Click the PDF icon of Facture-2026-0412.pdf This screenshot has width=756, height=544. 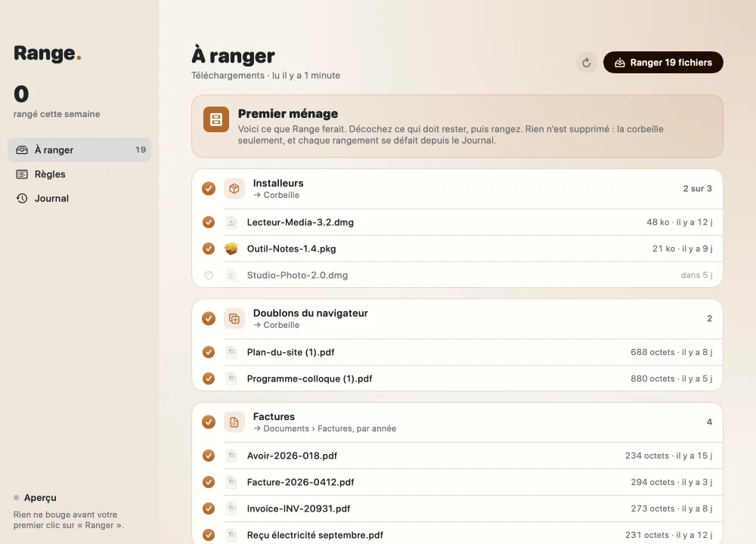231,482
